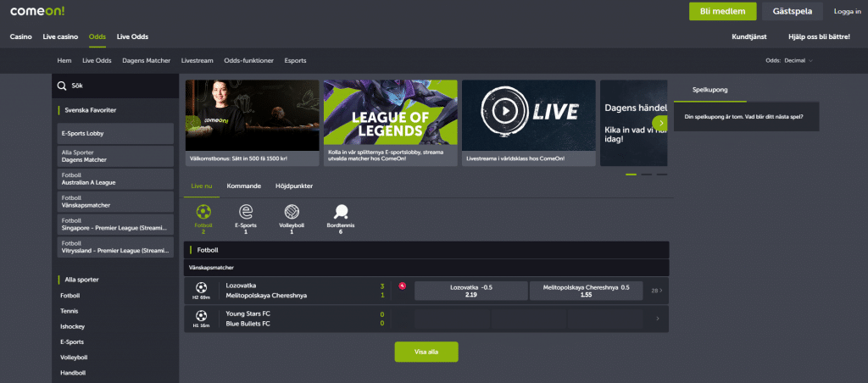The height and width of the screenshot is (383, 868).
Task: Open Livestream in the sub navigation
Action: click(197, 61)
